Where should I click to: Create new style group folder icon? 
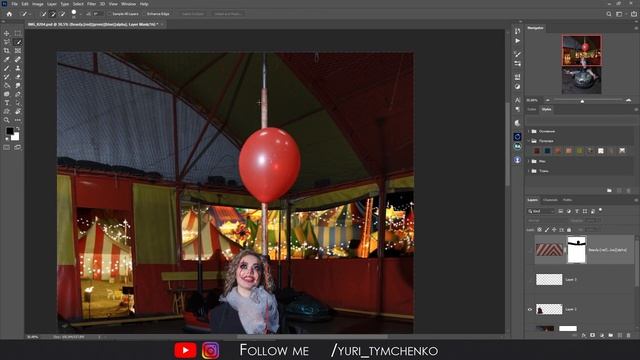click(x=609, y=190)
